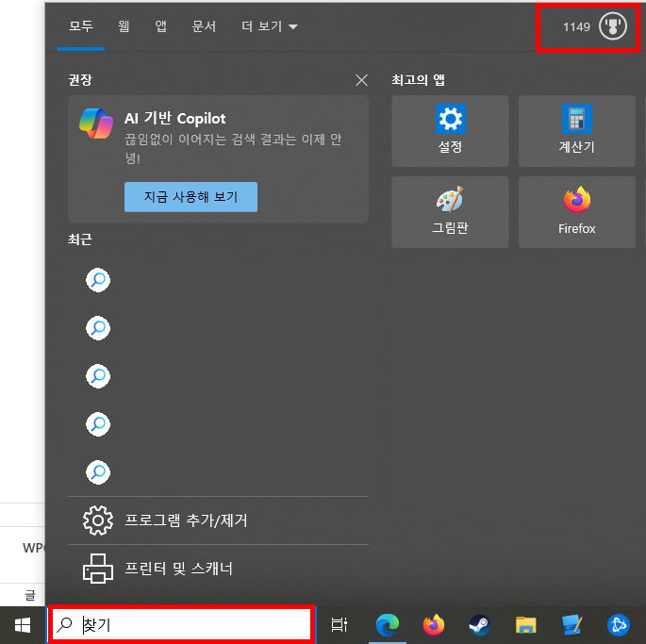The width and height of the screenshot is (646, 644).
Task: Open Microsoft Edge from the taskbar
Action: [387, 624]
